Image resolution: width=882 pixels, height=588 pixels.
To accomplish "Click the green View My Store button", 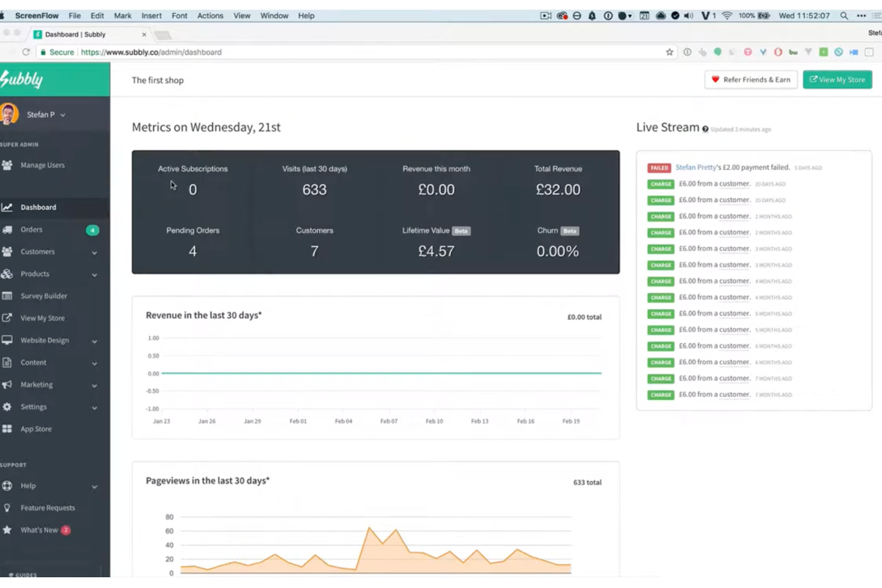I will pyautogui.click(x=837, y=80).
